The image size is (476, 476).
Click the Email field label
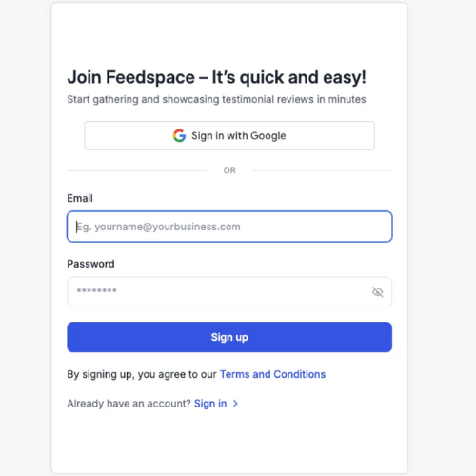80,198
